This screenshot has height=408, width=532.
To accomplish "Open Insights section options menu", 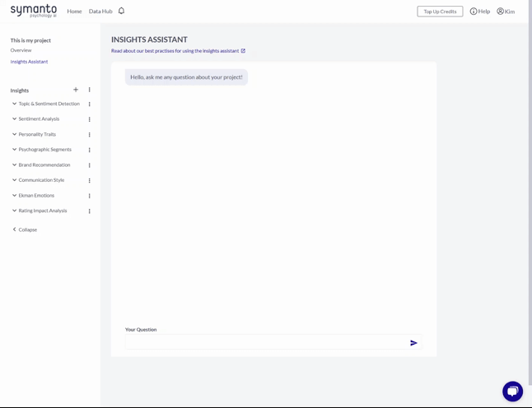I will point(89,90).
